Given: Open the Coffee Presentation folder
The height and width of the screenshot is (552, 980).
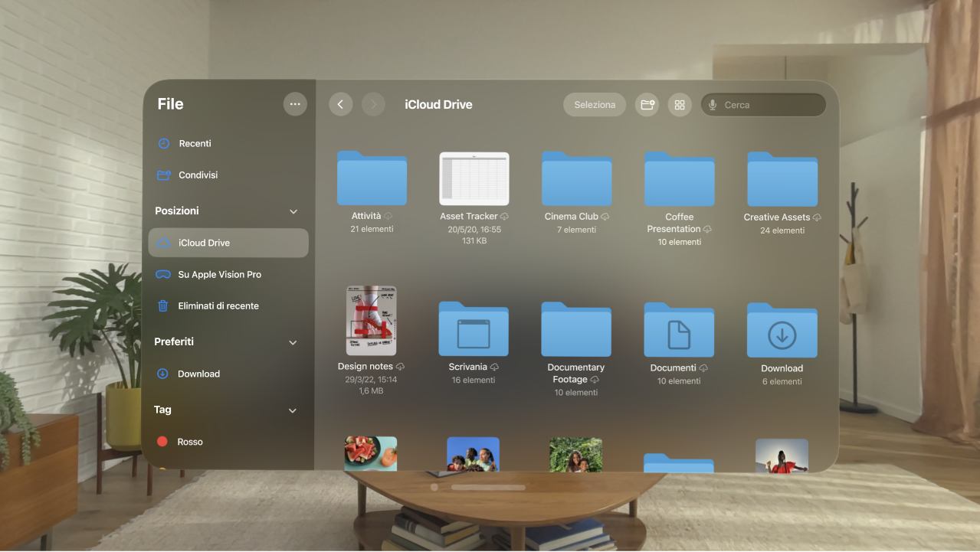Looking at the screenshot, I should [680, 178].
